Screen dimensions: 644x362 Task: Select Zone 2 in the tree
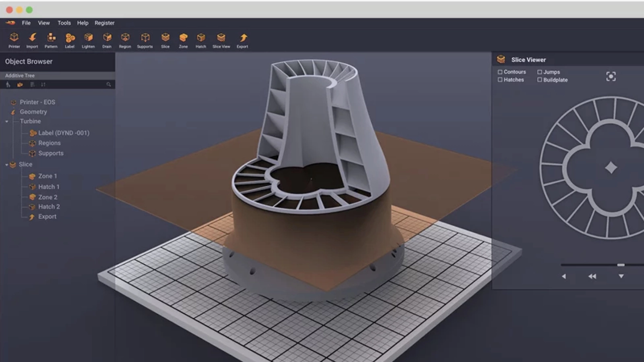tap(47, 197)
